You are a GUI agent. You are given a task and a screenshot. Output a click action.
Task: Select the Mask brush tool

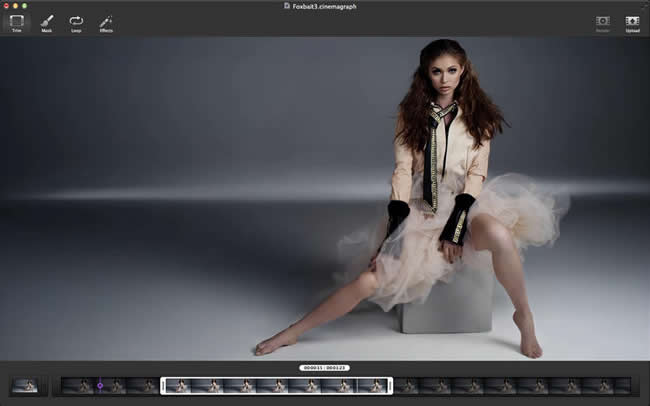click(x=47, y=22)
